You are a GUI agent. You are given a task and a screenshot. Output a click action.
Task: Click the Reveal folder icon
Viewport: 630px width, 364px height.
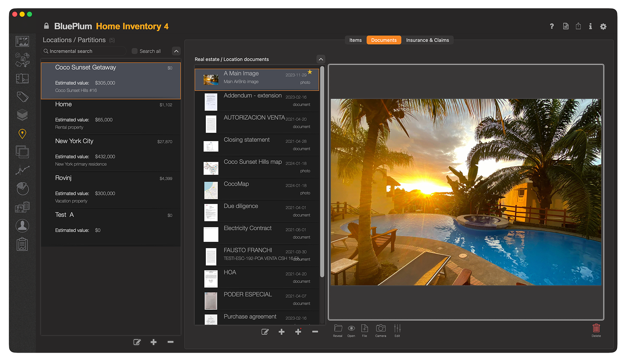coord(338,328)
